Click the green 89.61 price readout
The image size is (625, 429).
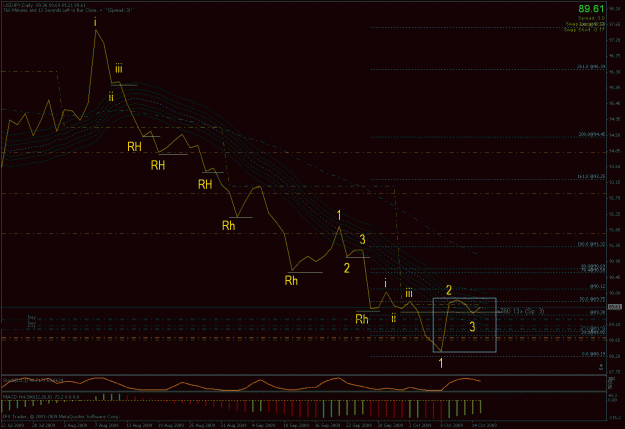(592, 8)
